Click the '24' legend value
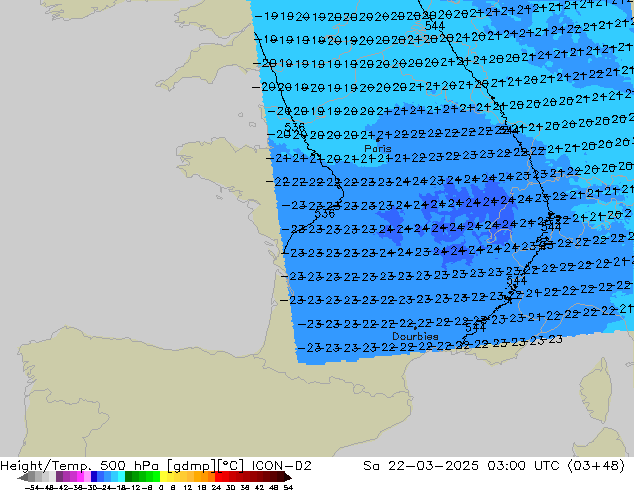Screen dimensions: 634x490 (216, 488)
